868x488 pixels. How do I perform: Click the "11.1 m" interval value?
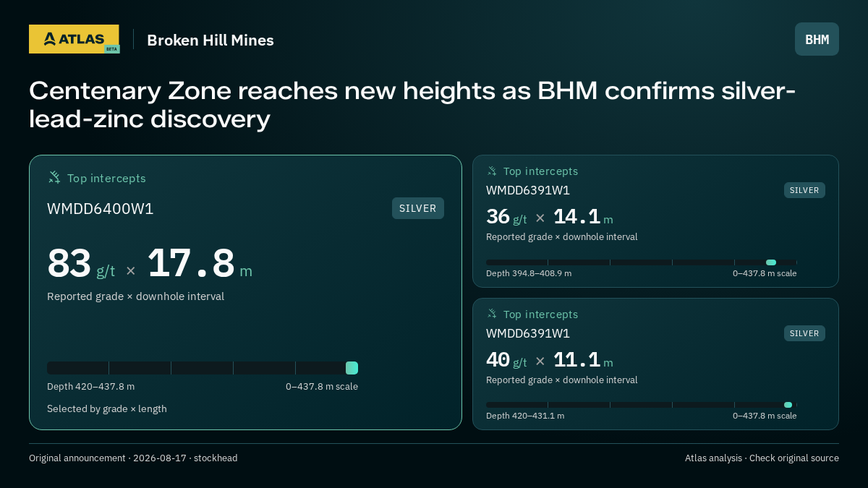tap(583, 360)
